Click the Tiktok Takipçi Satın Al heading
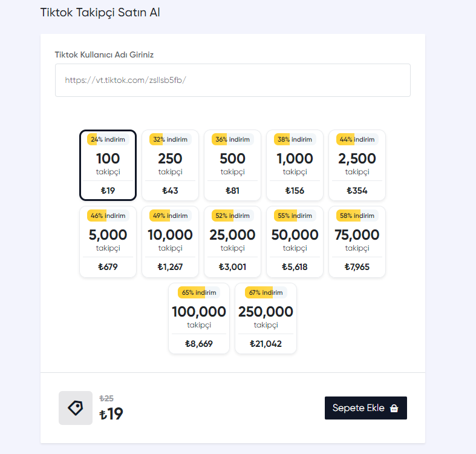This screenshot has height=454, width=476. 100,13
